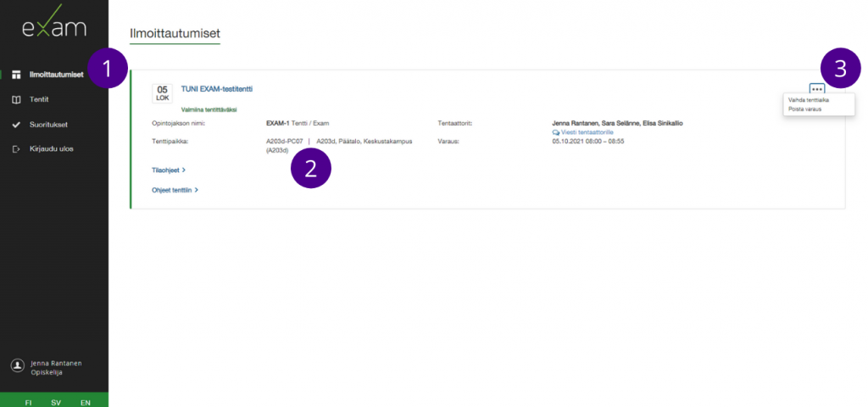Open the TUNI EXAM-testitentti exam link
Image resolution: width=868 pixels, height=407 pixels.
pyautogui.click(x=217, y=89)
